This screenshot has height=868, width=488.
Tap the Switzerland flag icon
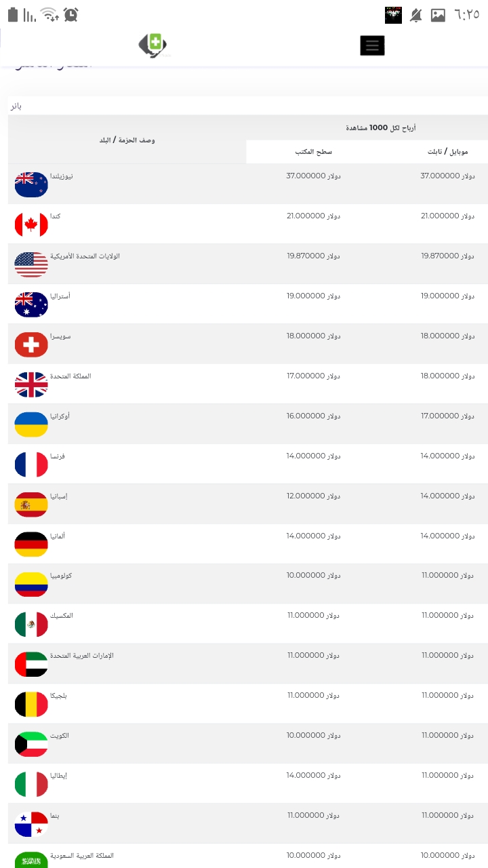point(31,344)
